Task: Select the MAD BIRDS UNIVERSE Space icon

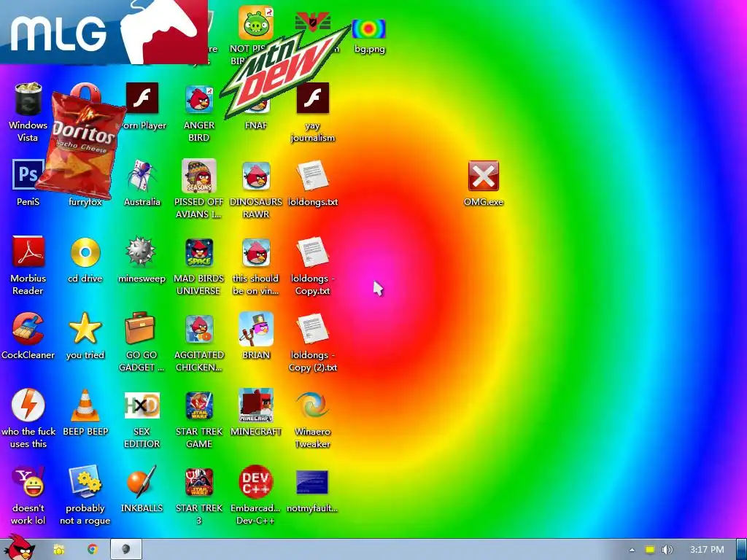Action: pos(198,252)
